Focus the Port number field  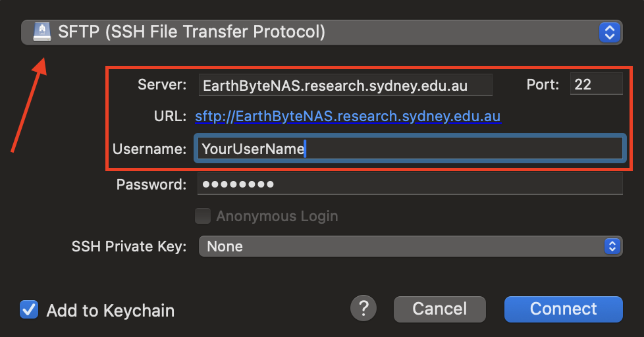596,84
